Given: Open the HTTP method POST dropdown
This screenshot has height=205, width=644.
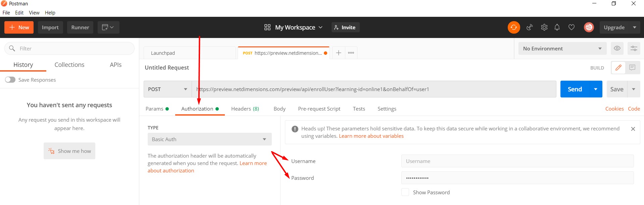Looking at the screenshot, I should [x=167, y=89].
